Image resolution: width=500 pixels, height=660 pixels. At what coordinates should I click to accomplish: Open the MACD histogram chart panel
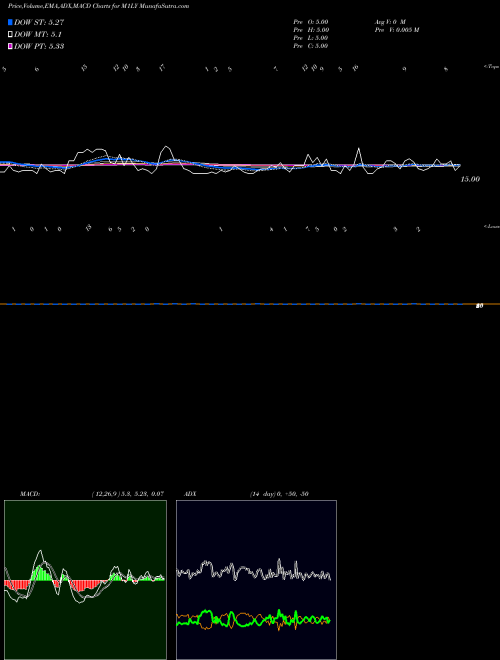tap(85, 580)
